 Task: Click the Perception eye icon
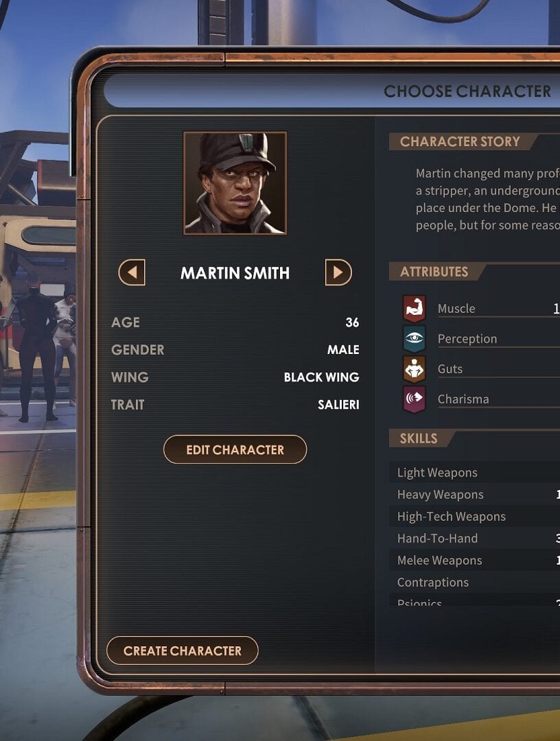(x=414, y=338)
